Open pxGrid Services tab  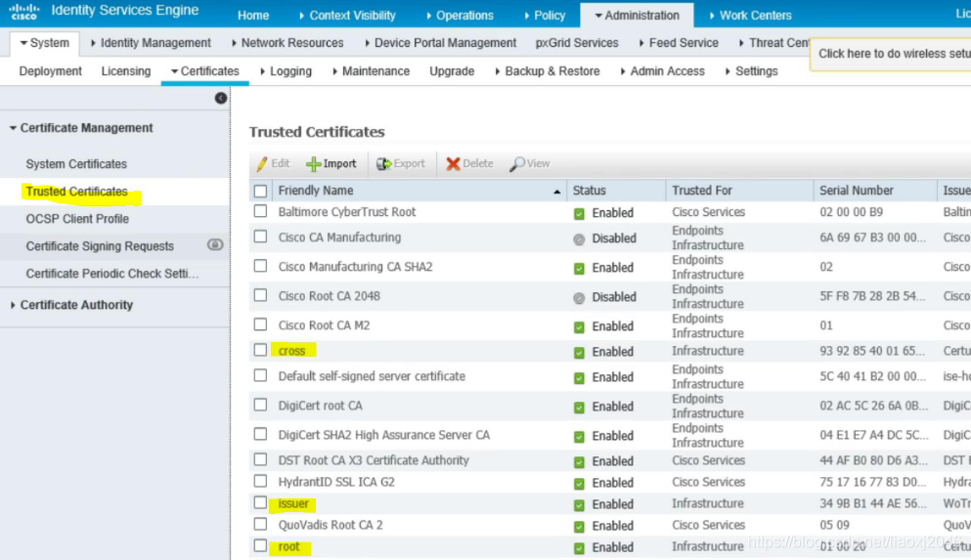(577, 43)
